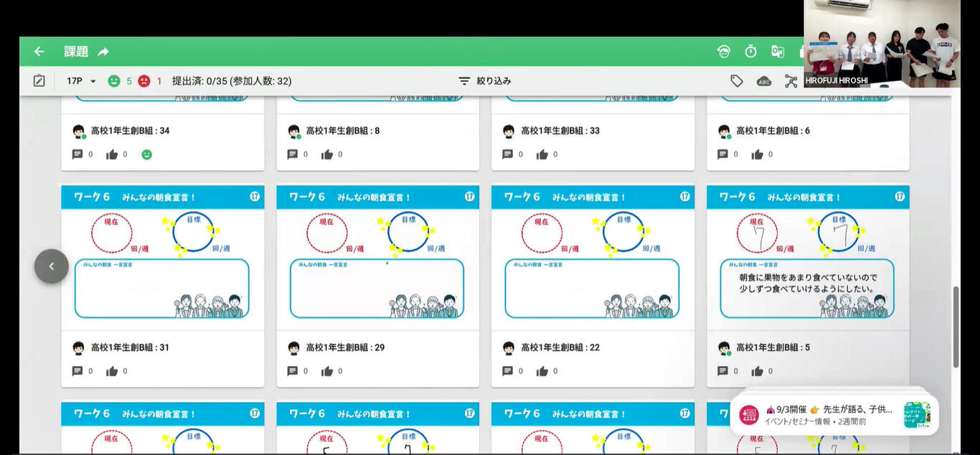The height and width of the screenshot is (455, 980).
Task: Click the 課題 header title
Action: tap(76, 52)
